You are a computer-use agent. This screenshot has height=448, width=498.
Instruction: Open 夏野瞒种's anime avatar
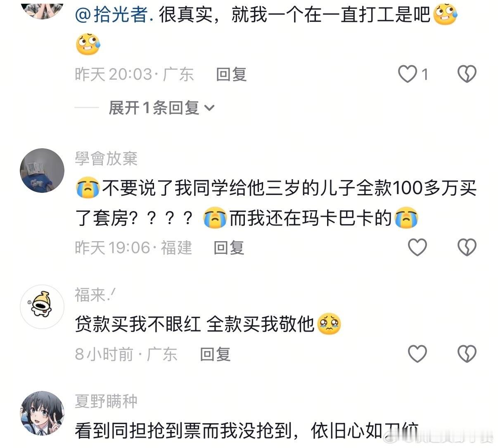tap(42, 413)
